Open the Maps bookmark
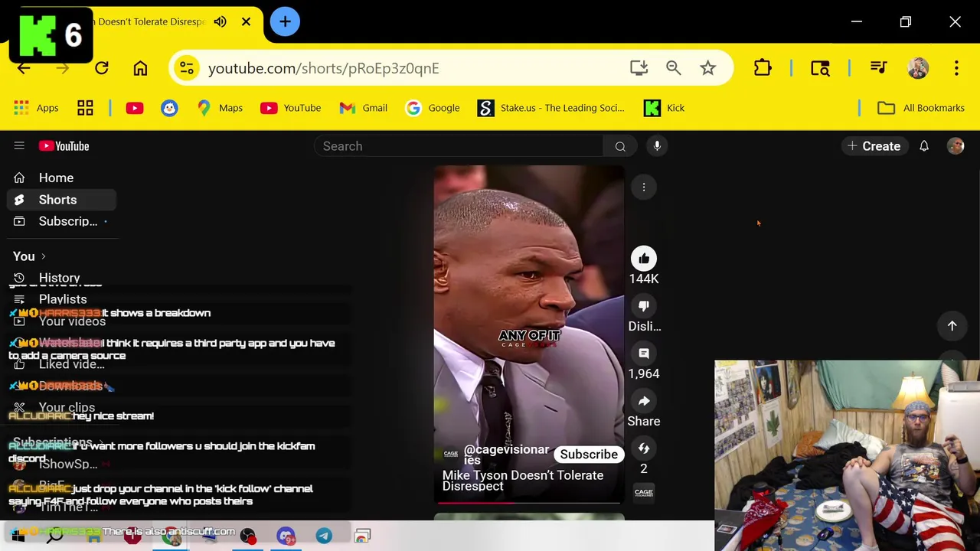Screen dimensions: 980x551 click(220, 108)
